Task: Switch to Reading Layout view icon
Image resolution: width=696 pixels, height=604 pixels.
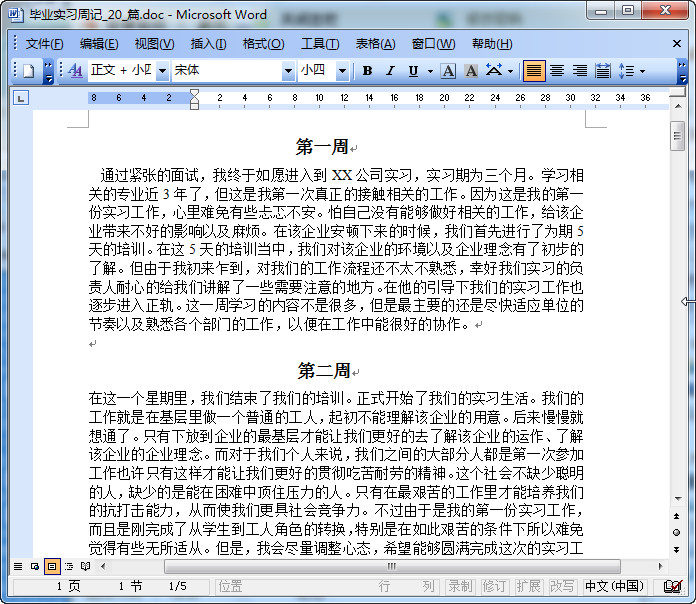Action: point(86,566)
